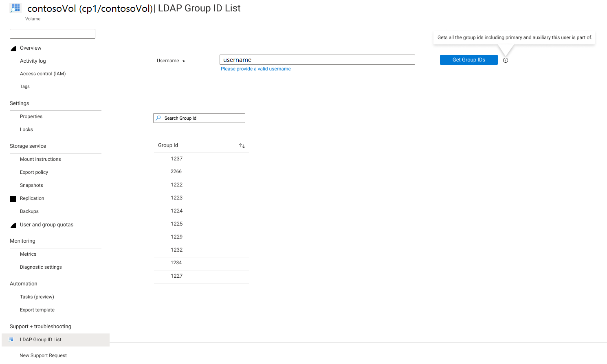The image size is (607, 364).
Task: Click the Replication icon in sidebar
Action: (13, 199)
